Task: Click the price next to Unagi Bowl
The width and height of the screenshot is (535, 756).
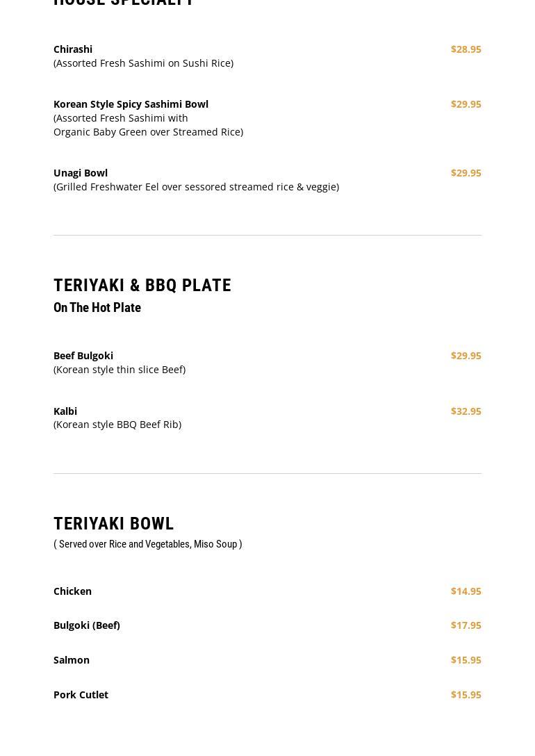Action: 466,173
